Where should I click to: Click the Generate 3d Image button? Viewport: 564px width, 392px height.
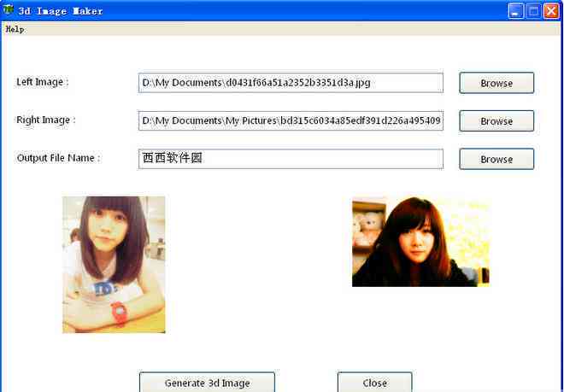(207, 383)
